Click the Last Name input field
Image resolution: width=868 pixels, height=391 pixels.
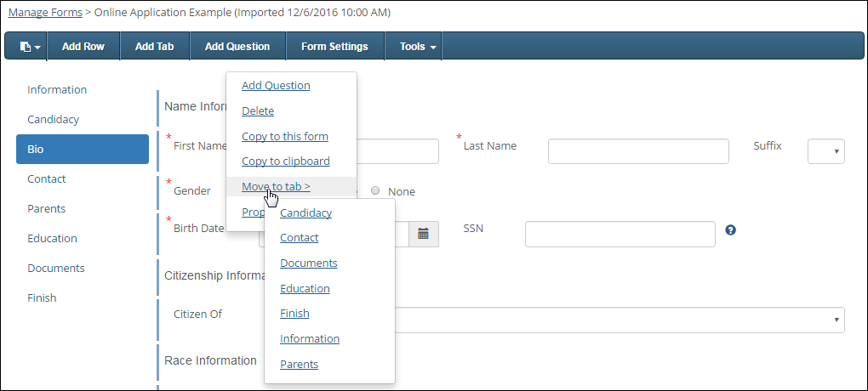(x=638, y=151)
